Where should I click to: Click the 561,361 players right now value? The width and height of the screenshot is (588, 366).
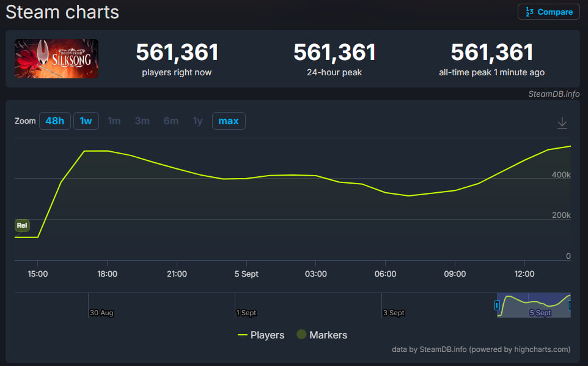pos(177,52)
